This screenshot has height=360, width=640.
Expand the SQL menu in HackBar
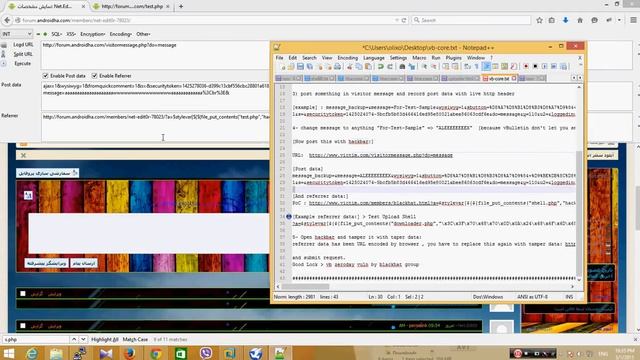point(56,34)
